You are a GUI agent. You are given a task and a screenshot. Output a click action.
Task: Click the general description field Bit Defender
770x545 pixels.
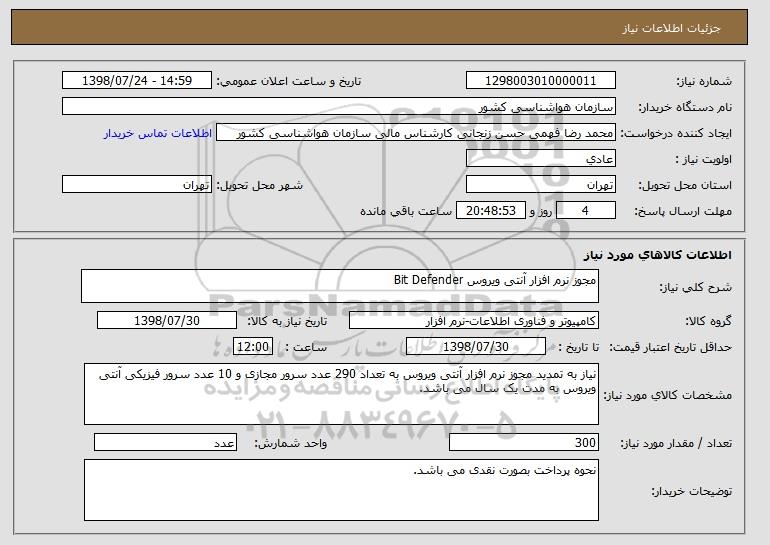pos(340,286)
